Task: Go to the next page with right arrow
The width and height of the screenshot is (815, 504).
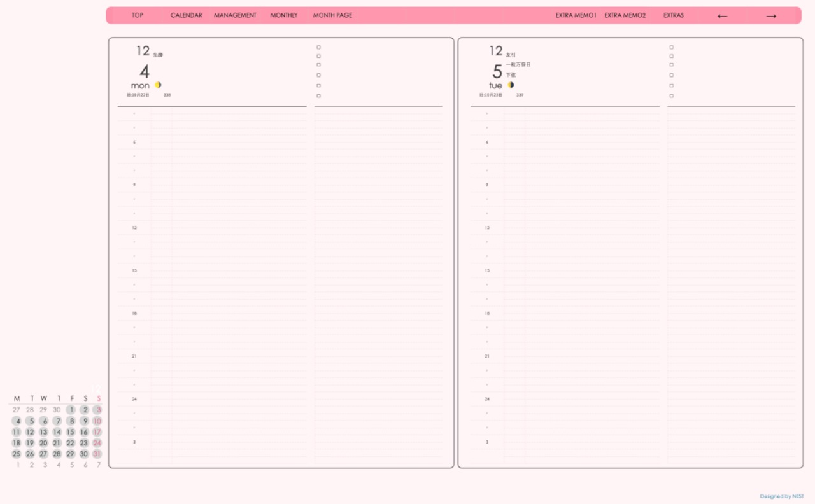Action: point(771,16)
